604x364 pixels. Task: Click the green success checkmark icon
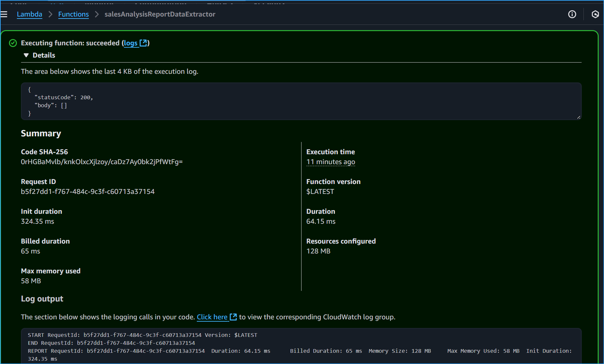[13, 43]
